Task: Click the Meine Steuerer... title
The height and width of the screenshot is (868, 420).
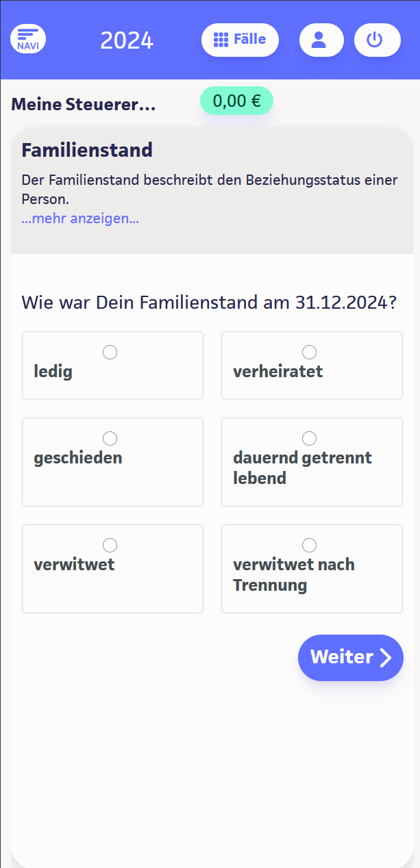Action: [84, 105]
